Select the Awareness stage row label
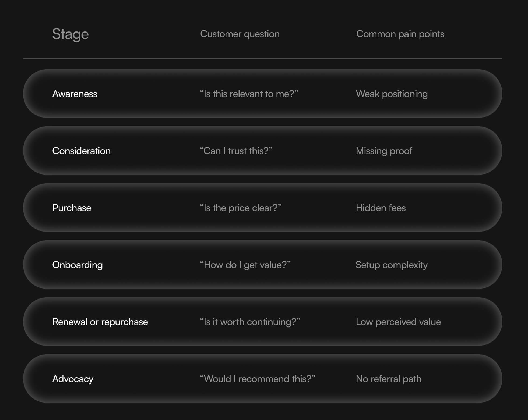528x420 pixels. pyautogui.click(x=75, y=94)
